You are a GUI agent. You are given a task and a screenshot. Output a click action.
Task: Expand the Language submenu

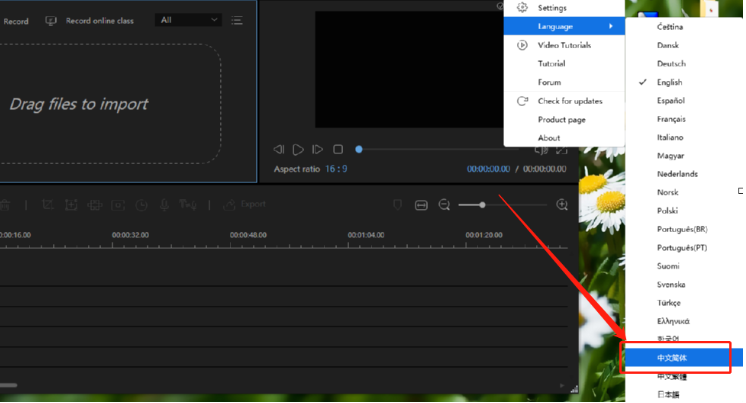tap(562, 26)
